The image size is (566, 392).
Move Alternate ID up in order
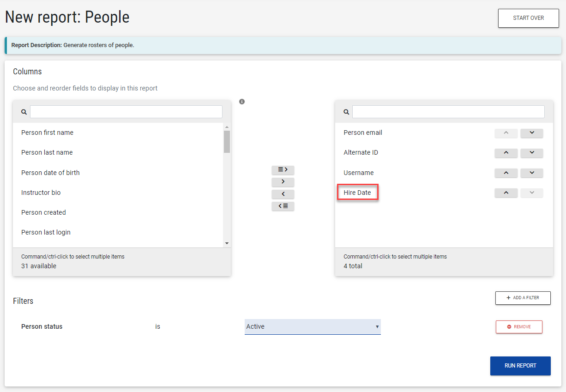point(506,153)
